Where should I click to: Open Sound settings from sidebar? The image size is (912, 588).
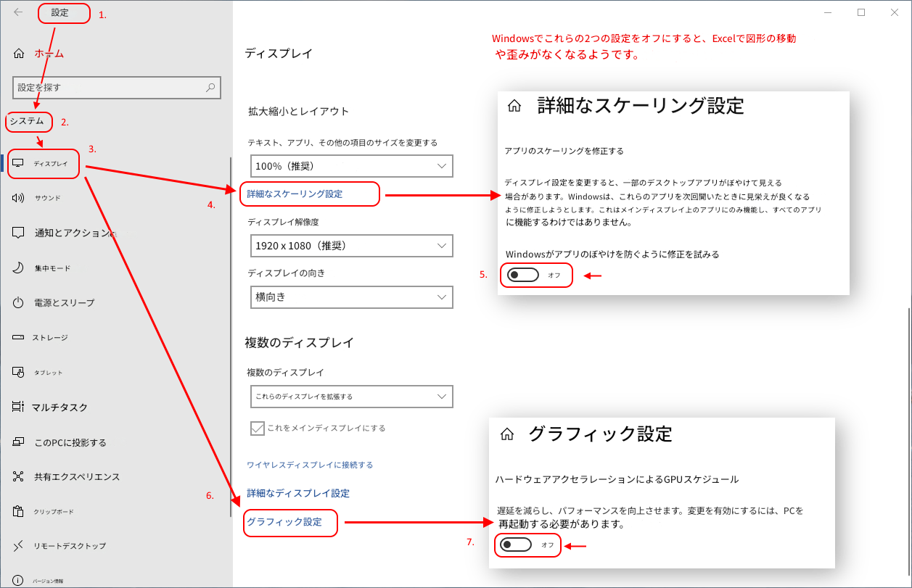point(47,197)
